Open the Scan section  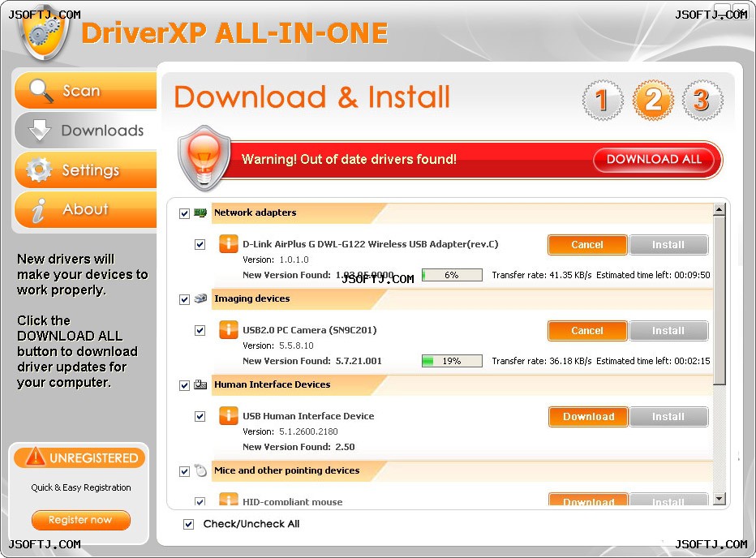86,90
